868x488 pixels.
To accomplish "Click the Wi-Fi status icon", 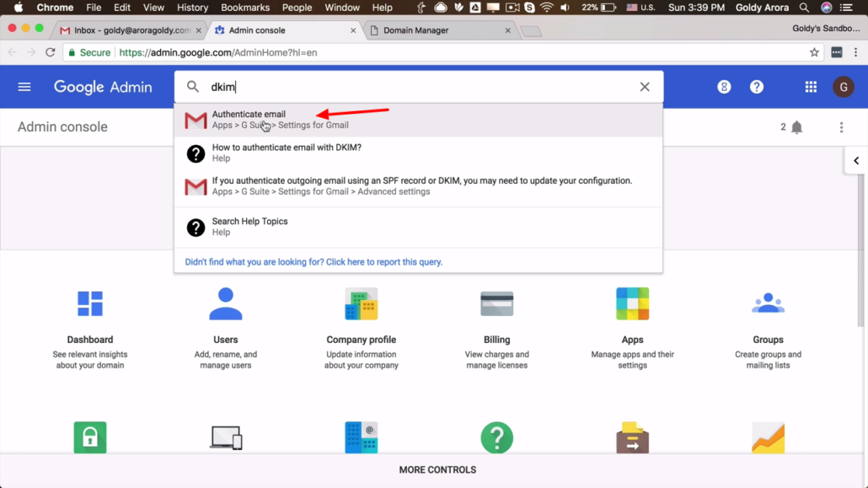I will (547, 8).
